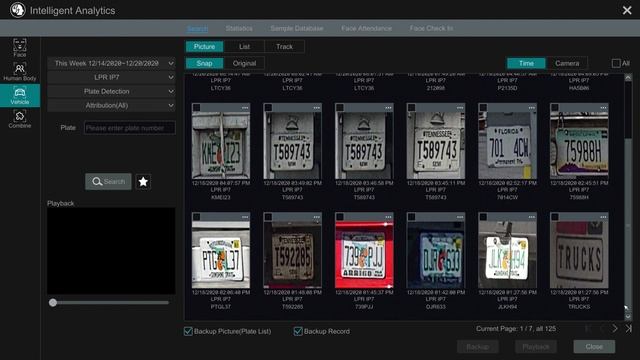Click the Playback button
The height and width of the screenshot is (360, 640).
point(536,347)
